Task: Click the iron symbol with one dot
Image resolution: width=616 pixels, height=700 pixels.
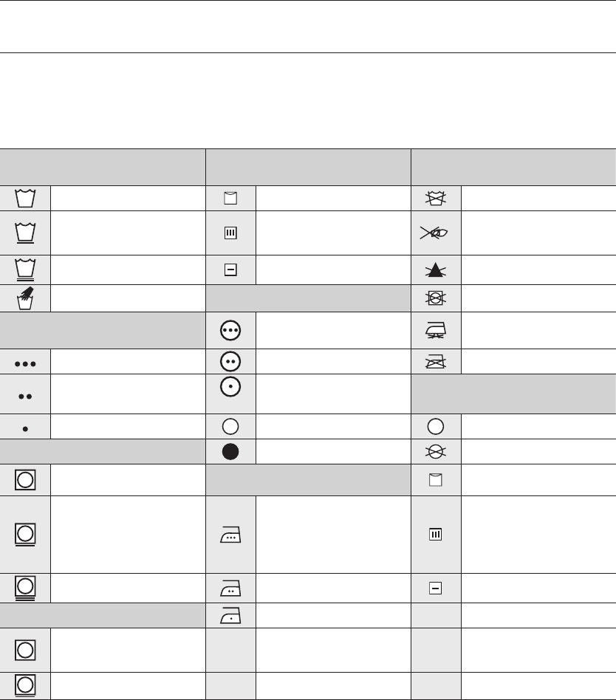Action: 231,616
